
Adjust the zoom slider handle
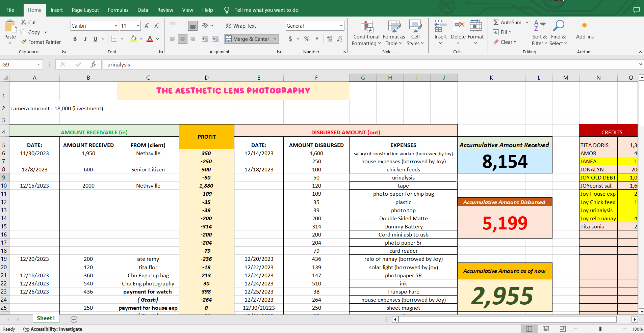pyautogui.click(x=600, y=329)
